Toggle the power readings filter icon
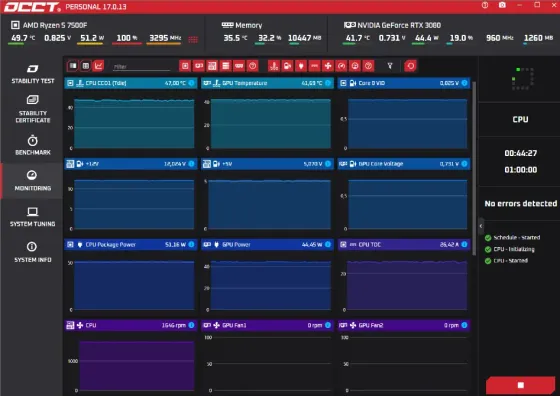Screen dimensions: 560x396 click(x=301, y=66)
